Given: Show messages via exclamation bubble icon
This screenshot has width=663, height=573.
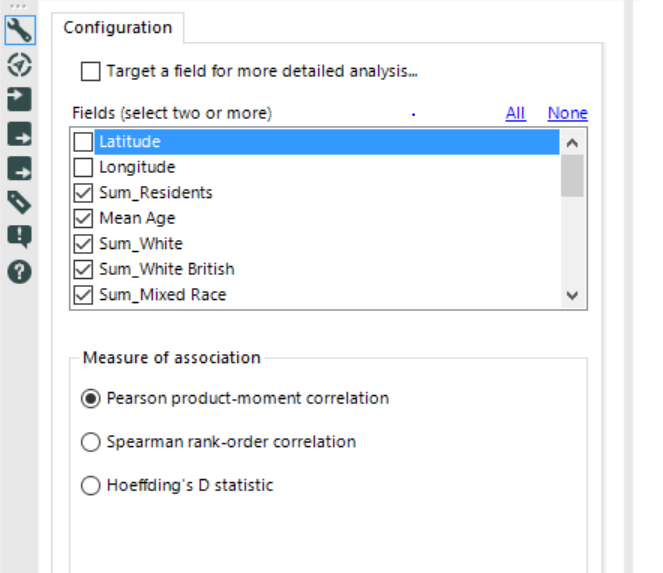Looking at the screenshot, I should point(19,236).
